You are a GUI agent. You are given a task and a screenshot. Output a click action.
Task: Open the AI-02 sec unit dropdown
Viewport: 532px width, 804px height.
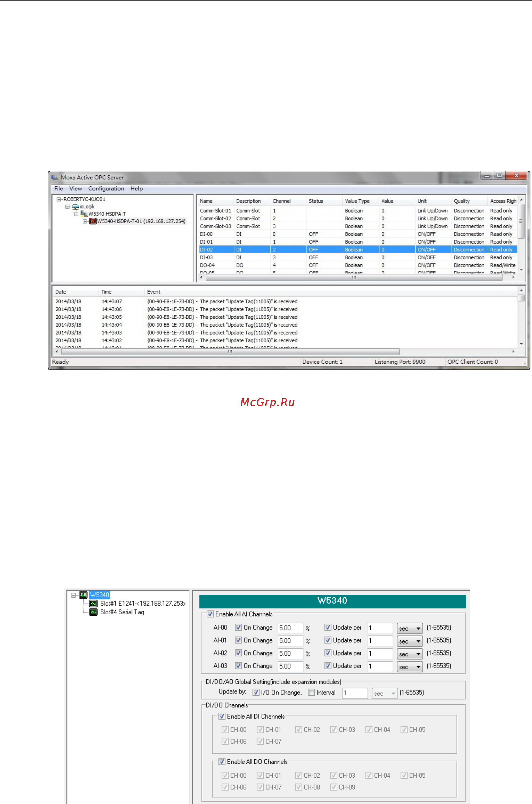[x=410, y=654]
